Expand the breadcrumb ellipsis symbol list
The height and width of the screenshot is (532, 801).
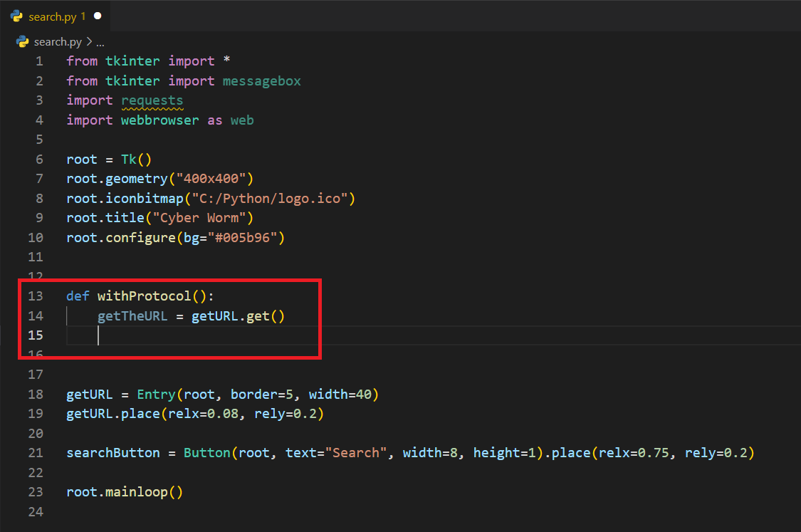(100, 42)
